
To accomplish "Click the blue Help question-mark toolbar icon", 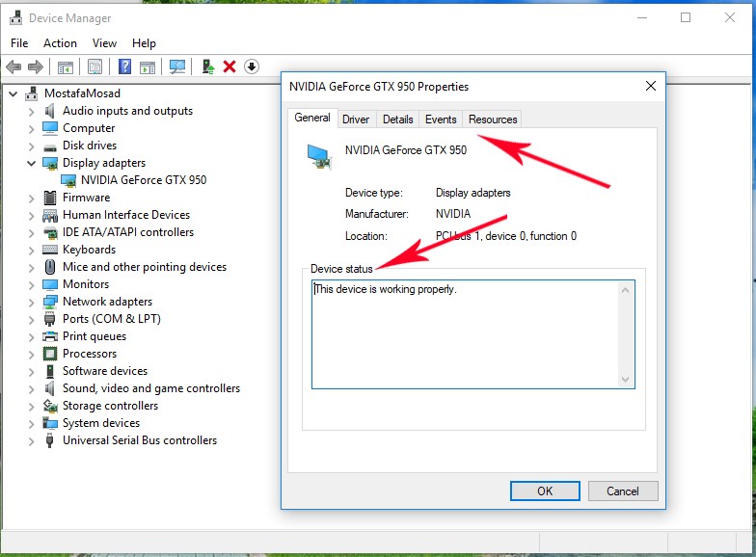I will (x=125, y=66).
